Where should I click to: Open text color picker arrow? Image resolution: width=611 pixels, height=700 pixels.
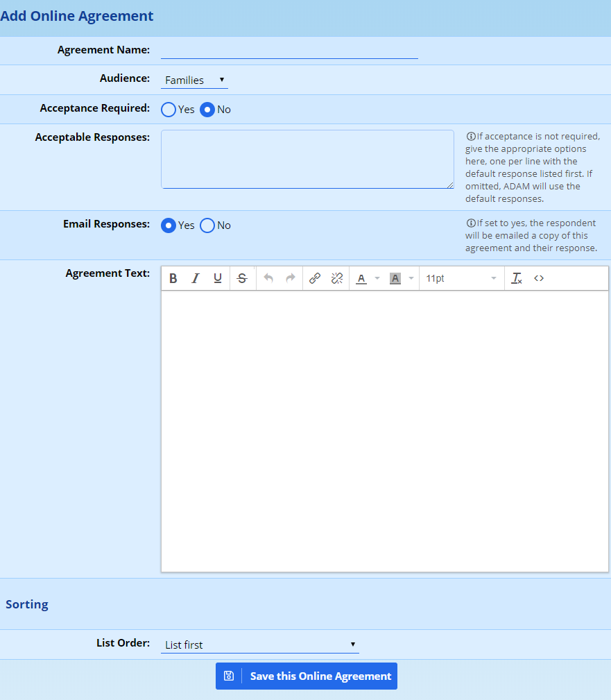pyautogui.click(x=377, y=278)
